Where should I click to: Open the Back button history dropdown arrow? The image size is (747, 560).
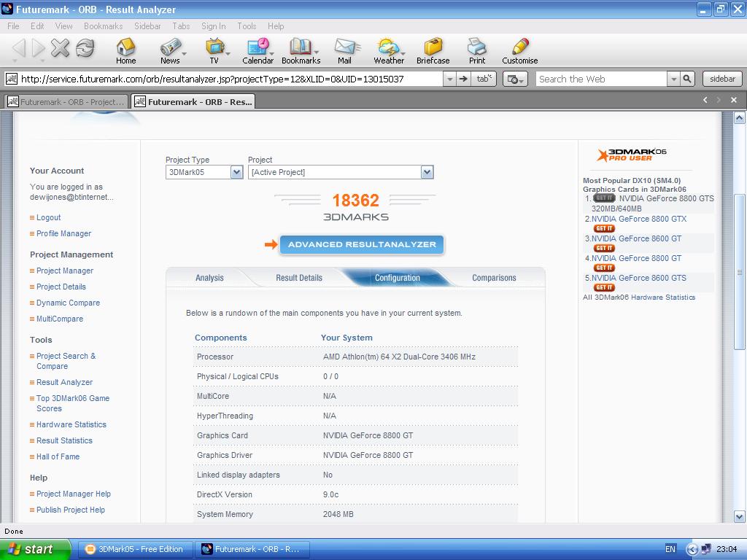16,61
